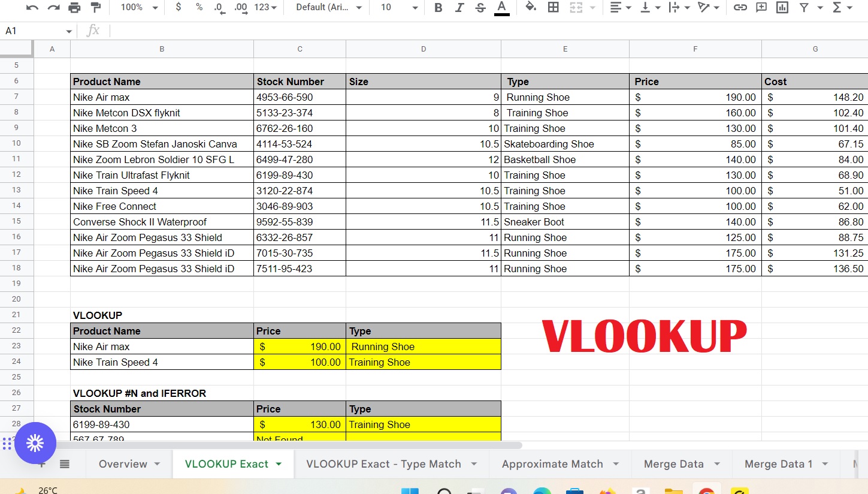Screen dimensions: 868x494
Task: Toggle italic formatting
Action: 459,8
